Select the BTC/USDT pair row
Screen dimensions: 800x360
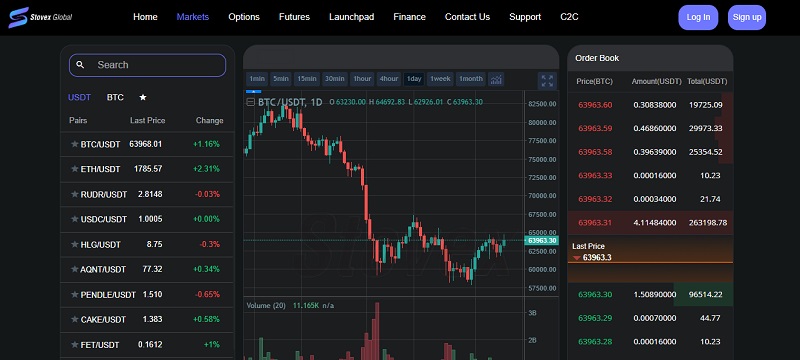point(147,144)
